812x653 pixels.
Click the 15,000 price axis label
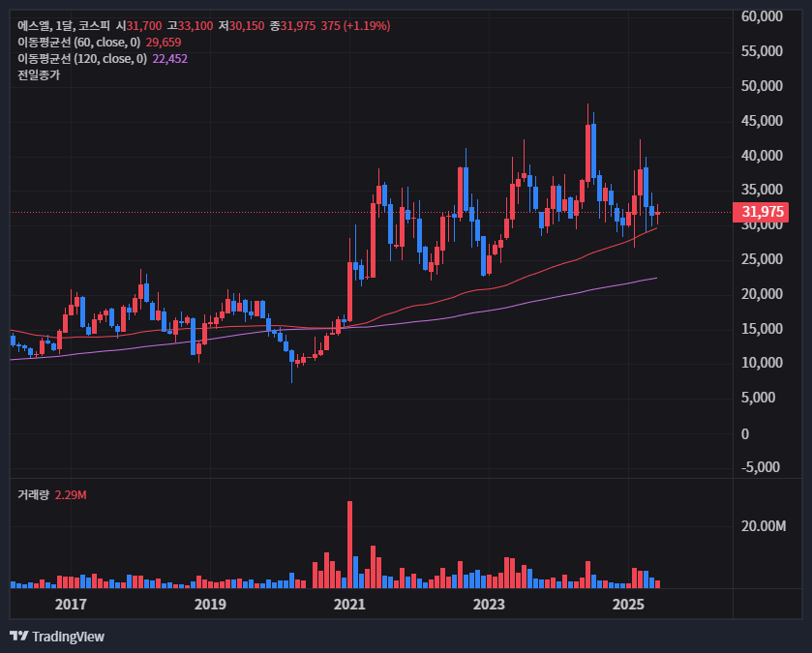pos(762,328)
